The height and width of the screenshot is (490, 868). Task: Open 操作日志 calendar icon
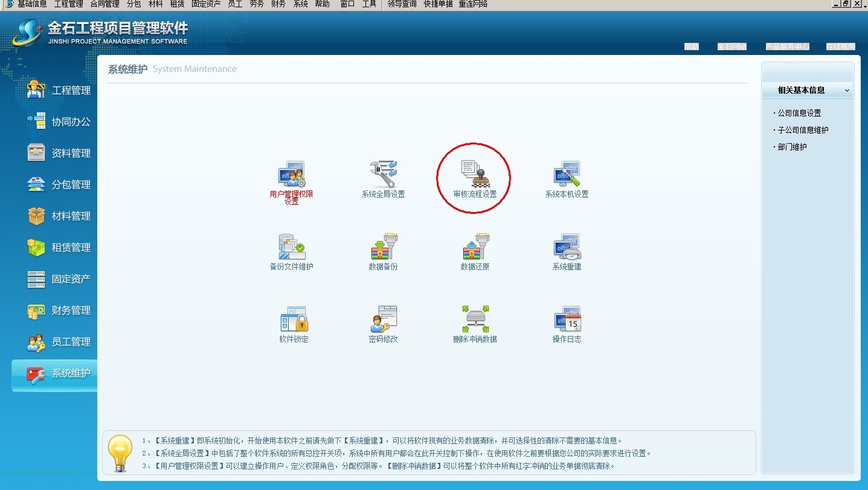(x=567, y=320)
